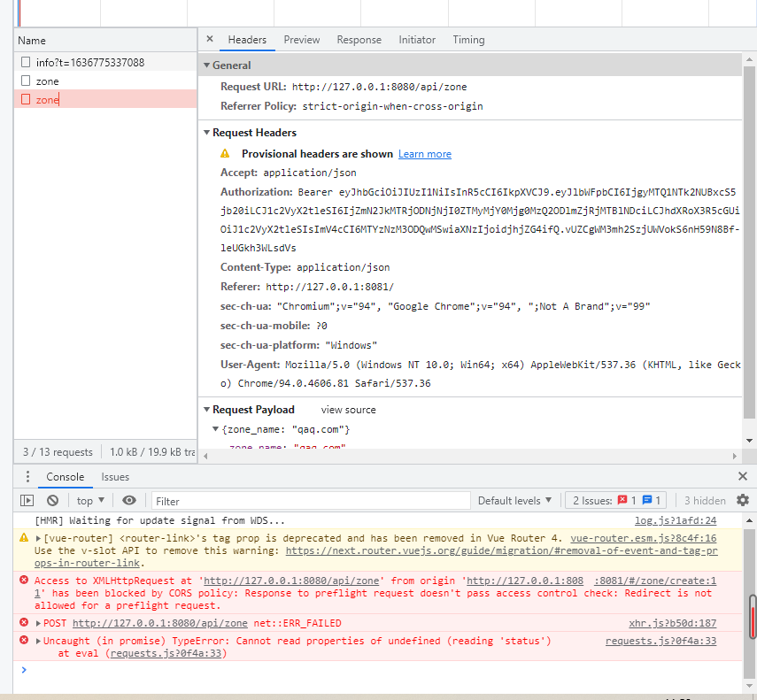
Task: Check the checkbox beside info?t=1636775337088
Action: (26, 62)
